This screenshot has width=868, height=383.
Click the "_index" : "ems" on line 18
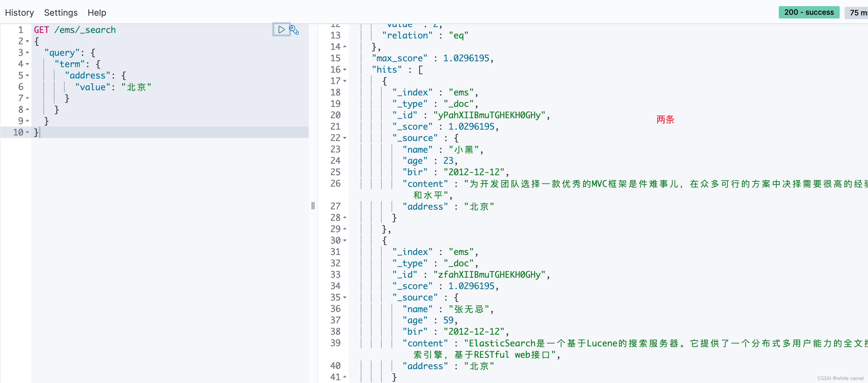(435, 92)
